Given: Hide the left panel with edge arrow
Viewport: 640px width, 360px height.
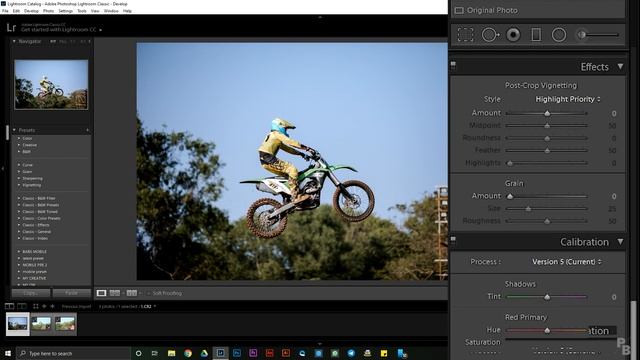Looking at the screenshot, I should pyautogui.click(x=3, y=168).
